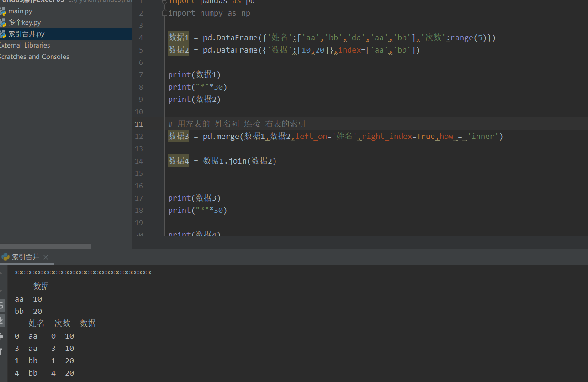The height and width of the screenshot is (382, 588).
Task: Click the Python icon beside 多个key.py
Action: (3, 22)
